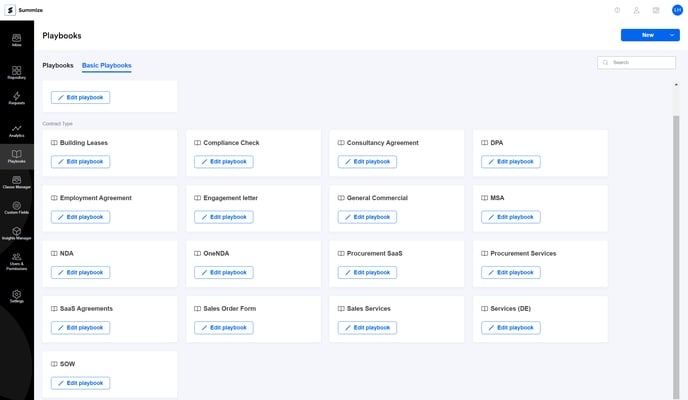Switch to the Playbooks tab
The height and width of the screenshot is (400, 688).
point(58,65)
